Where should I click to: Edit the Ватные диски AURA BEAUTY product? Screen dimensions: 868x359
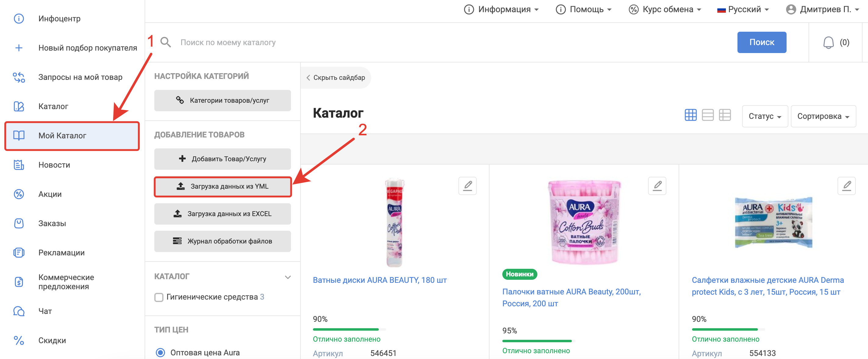[467, 186]
